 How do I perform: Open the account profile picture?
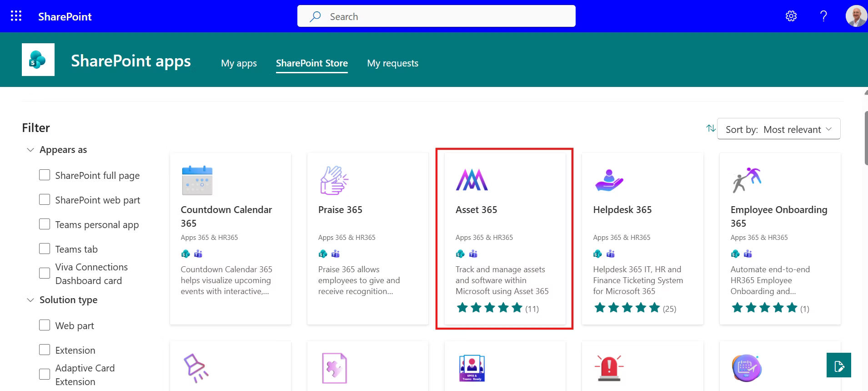coord(856,16)
